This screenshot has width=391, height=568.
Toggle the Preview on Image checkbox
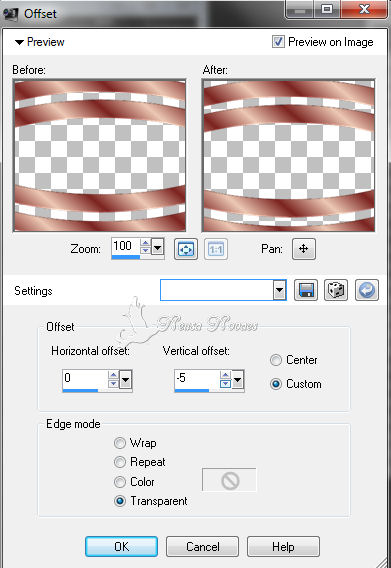(278, 42)
